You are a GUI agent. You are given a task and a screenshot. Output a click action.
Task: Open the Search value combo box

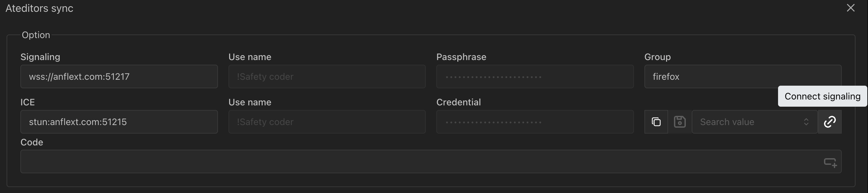[748, 121]
